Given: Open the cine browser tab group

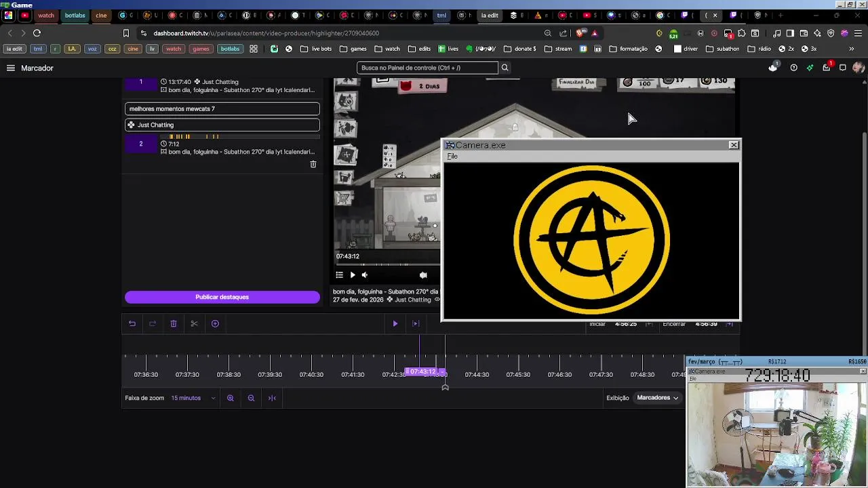Looking at the screenshot, I should [x=101, y=16].
